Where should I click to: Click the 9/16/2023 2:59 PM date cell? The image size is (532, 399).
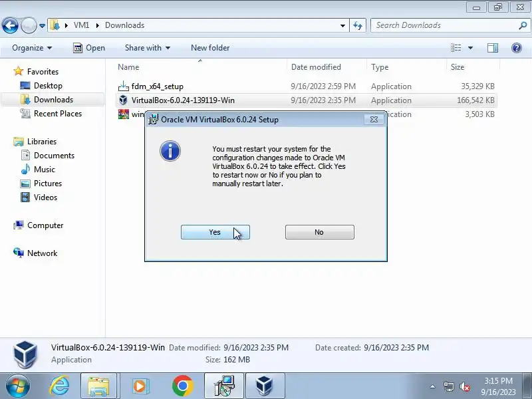point(323,86)
